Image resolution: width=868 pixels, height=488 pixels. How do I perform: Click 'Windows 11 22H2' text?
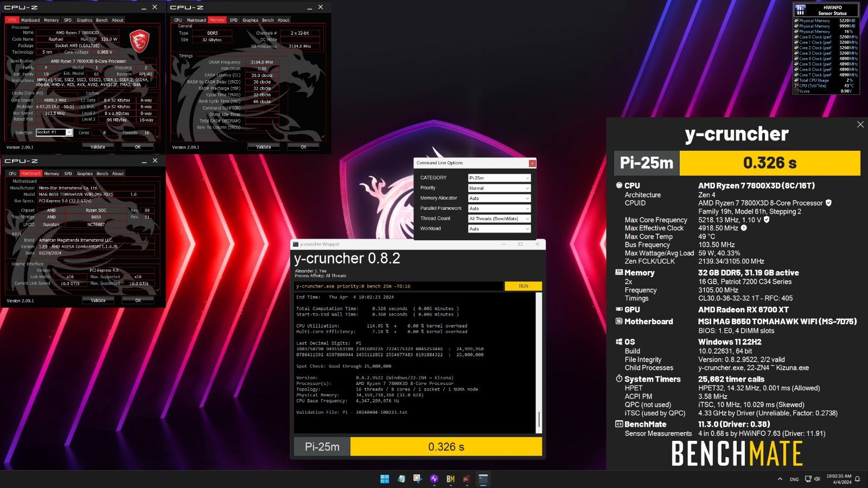click(730, 342)
